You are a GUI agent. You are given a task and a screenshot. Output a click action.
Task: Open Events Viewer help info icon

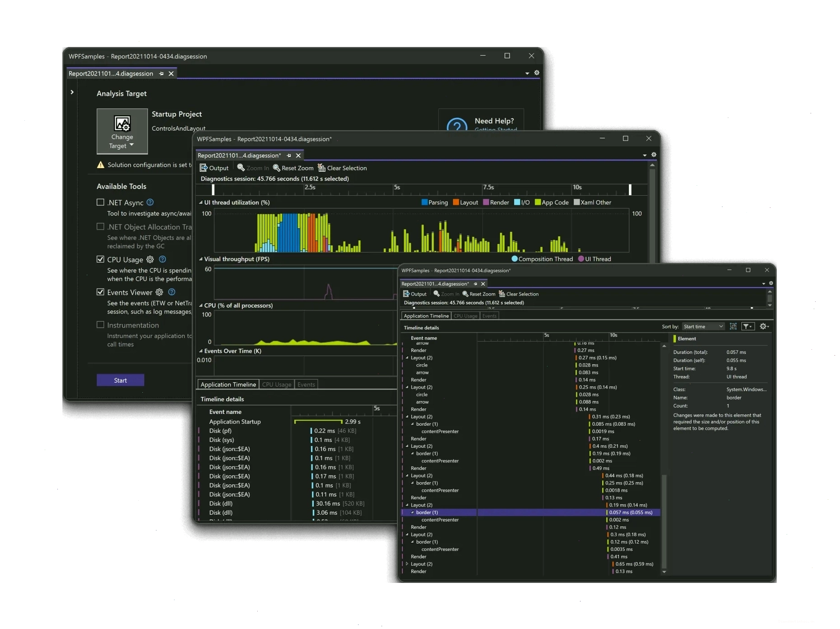click(x=172, y=292)
